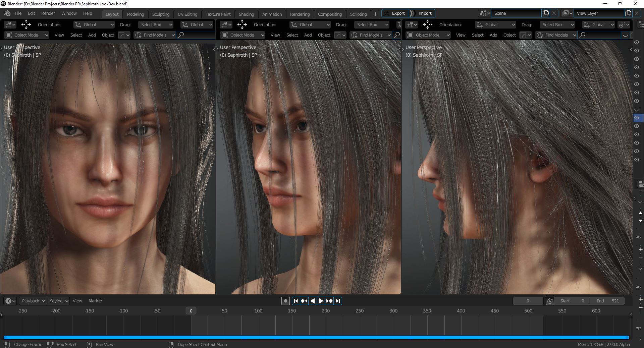Open Add menu in left viewport header
This screenshot has width=644, height=348.
pyautogui.click(x=92, y=35)
